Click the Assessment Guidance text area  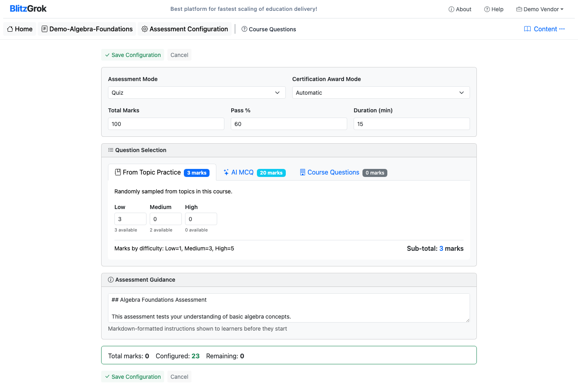[x=289, y=308]
